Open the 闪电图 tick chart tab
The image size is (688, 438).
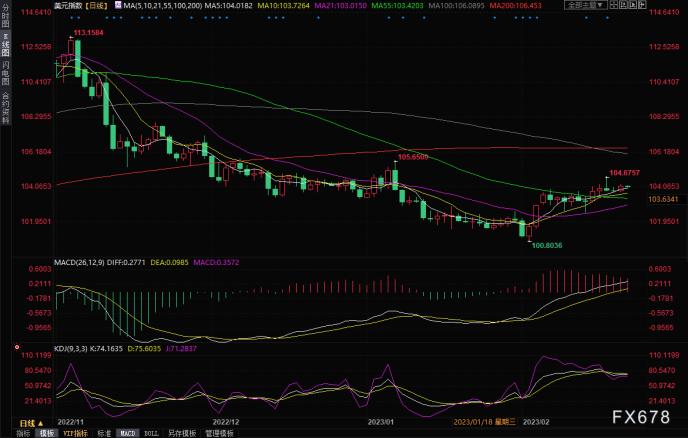pos(5,72)
